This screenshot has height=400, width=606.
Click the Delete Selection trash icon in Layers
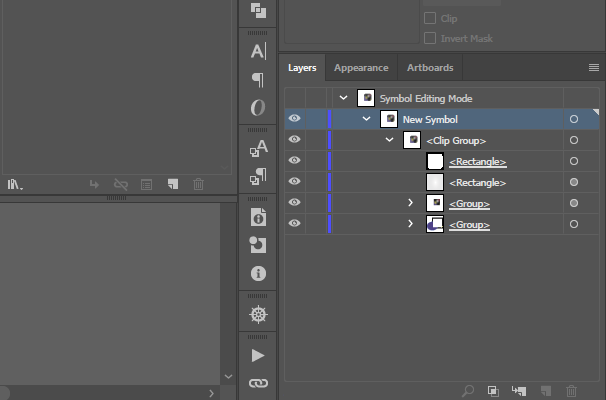coord(572,391)
